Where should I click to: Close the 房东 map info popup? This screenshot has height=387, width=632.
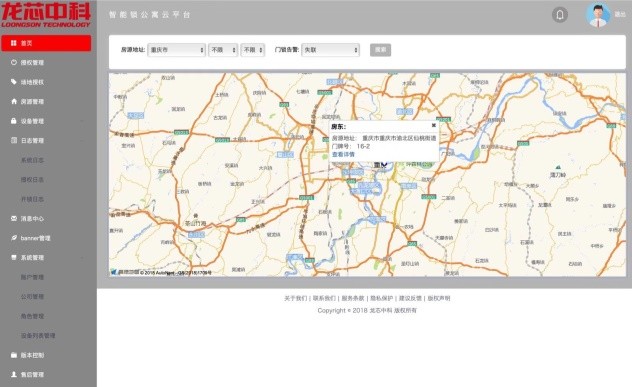coord(434,125)
